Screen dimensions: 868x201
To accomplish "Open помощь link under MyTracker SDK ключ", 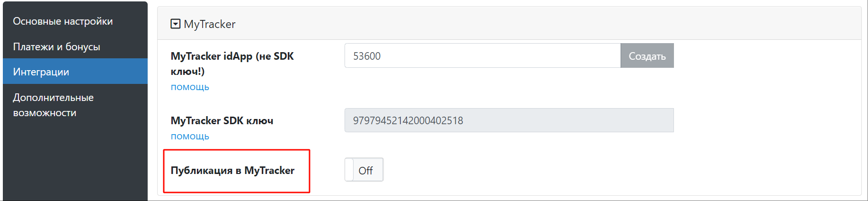I will [190, 137].
